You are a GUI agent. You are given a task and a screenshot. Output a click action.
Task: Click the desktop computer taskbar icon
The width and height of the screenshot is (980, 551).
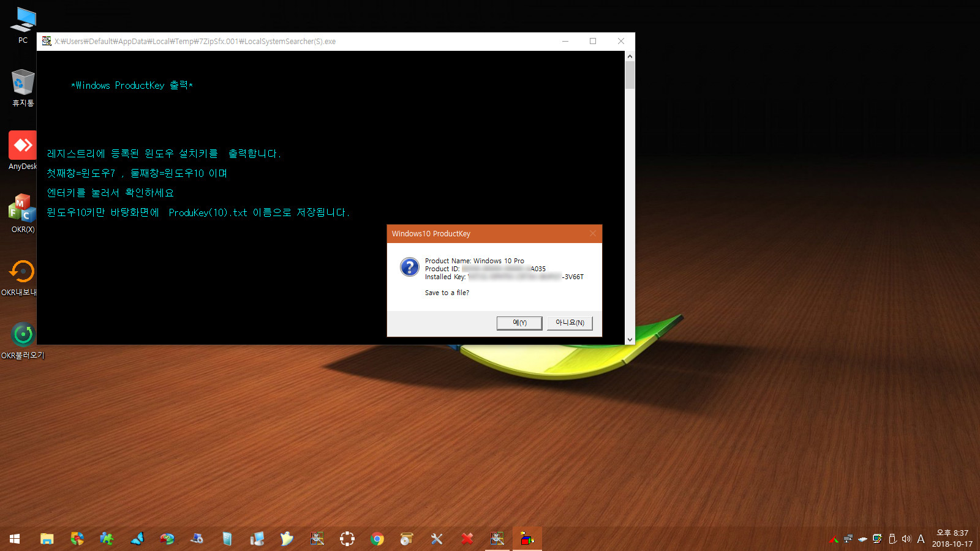pyautogui.click(x=257, y=539)
